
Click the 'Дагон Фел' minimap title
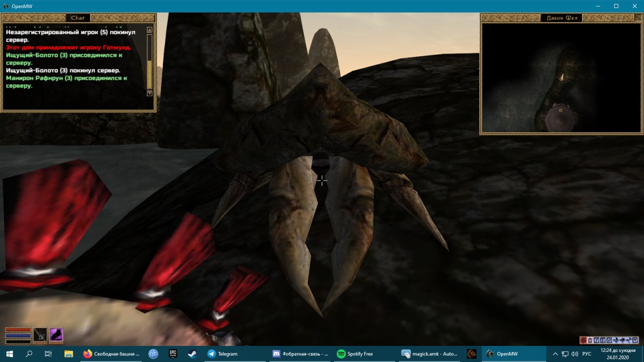(x=561, y=18)
